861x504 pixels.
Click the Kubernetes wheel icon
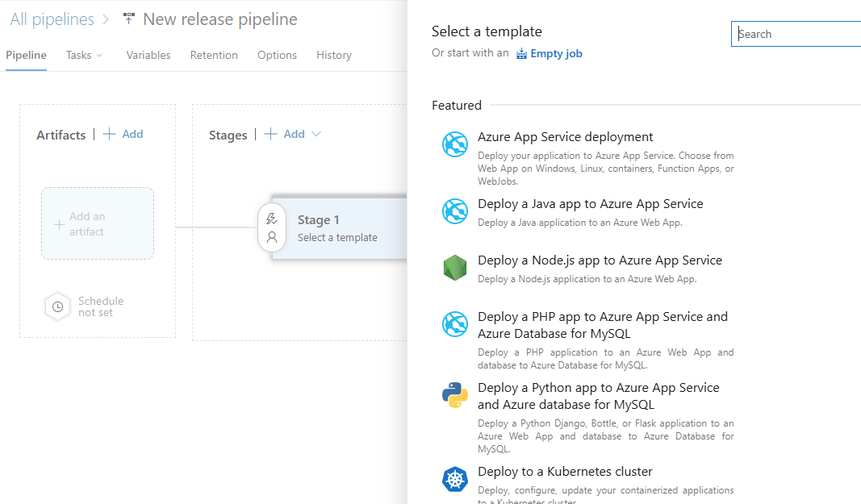pyautogui.click(x=455, y=479)
